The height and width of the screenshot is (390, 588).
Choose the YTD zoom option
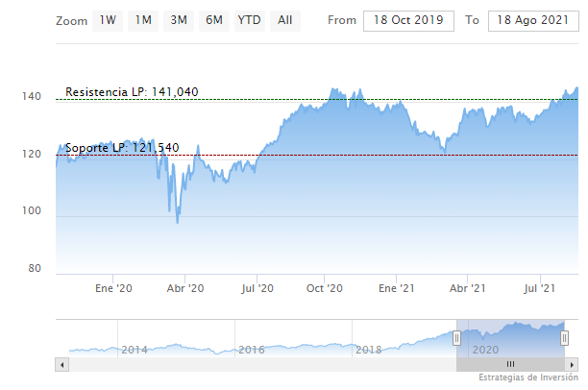tap(248, 20)
